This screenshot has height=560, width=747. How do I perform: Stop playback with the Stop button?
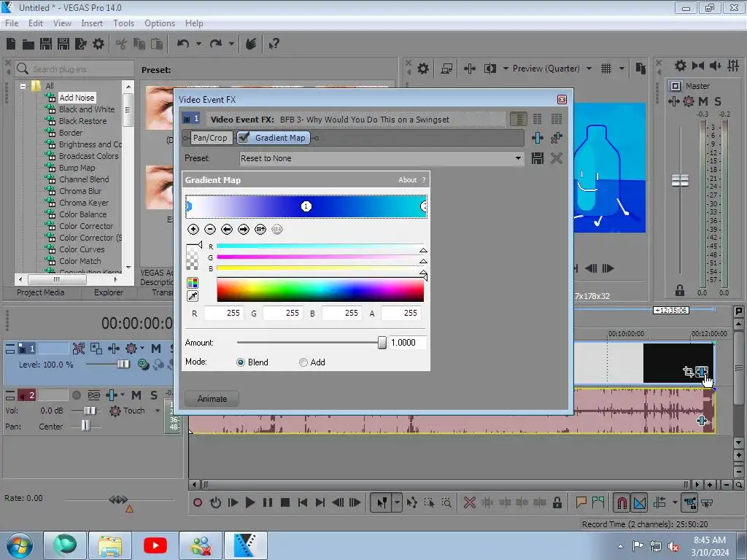[x=285, y=502]
